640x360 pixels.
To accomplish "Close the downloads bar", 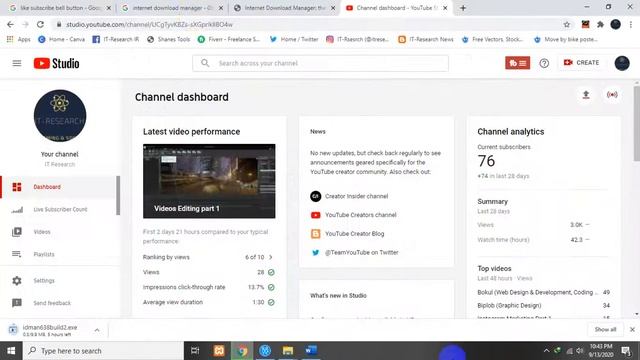I will click(x=632, y=329).
